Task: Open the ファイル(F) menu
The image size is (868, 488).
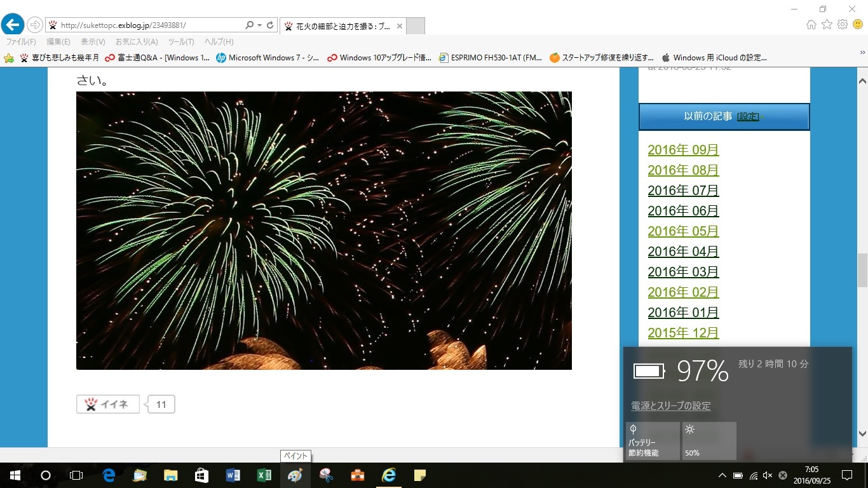Action: pos(21,42)
